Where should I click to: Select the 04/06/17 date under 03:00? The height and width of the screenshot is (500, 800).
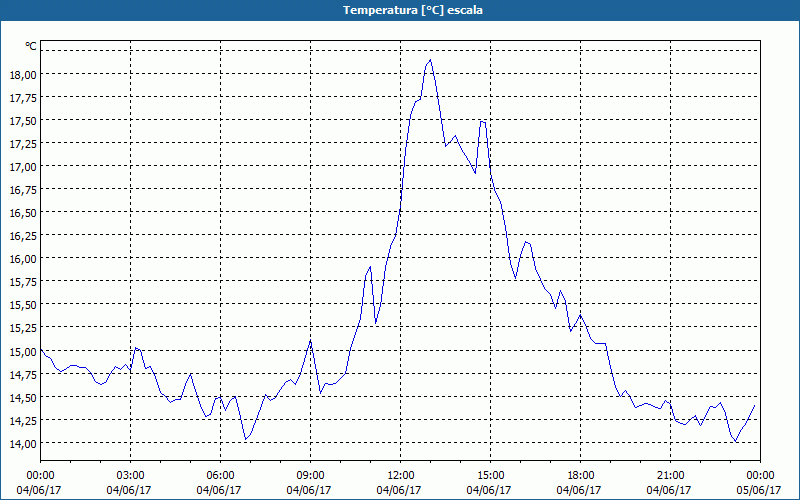pos(131,490)
